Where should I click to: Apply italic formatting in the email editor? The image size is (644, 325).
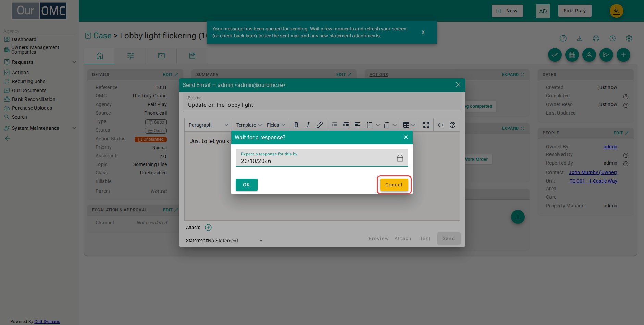click(308, 125)
